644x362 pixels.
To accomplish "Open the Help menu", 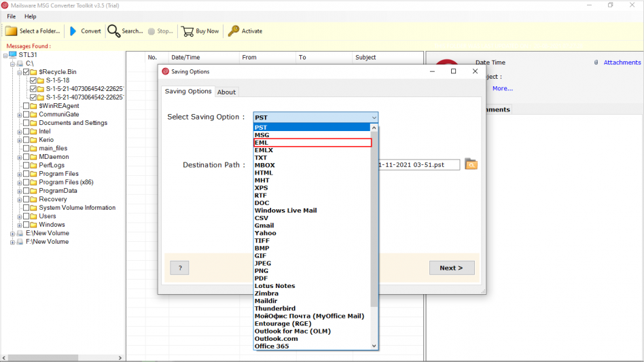I will (30, 16).
